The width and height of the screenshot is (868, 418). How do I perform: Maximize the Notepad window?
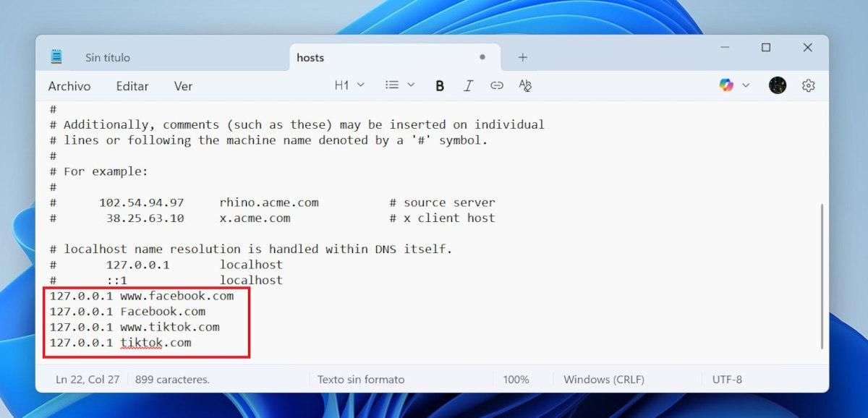[766, 48]
